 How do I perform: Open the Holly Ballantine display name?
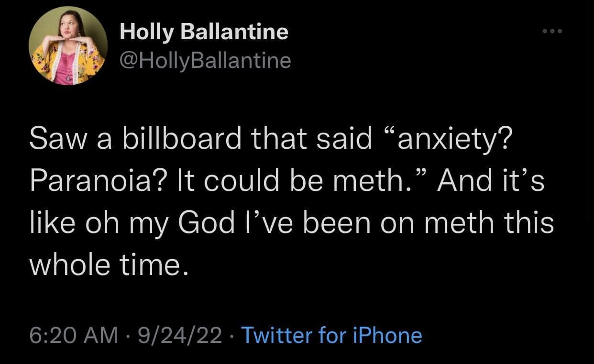tap(204, 33)
